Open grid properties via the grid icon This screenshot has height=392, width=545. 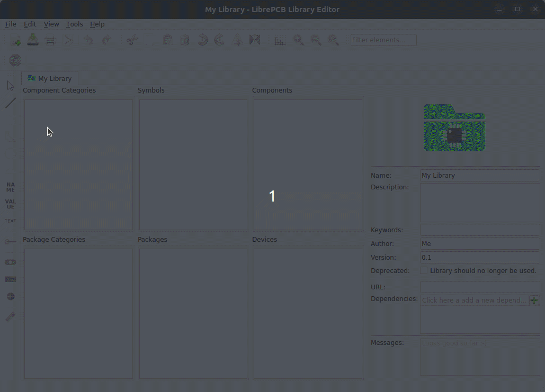(280, 41)
